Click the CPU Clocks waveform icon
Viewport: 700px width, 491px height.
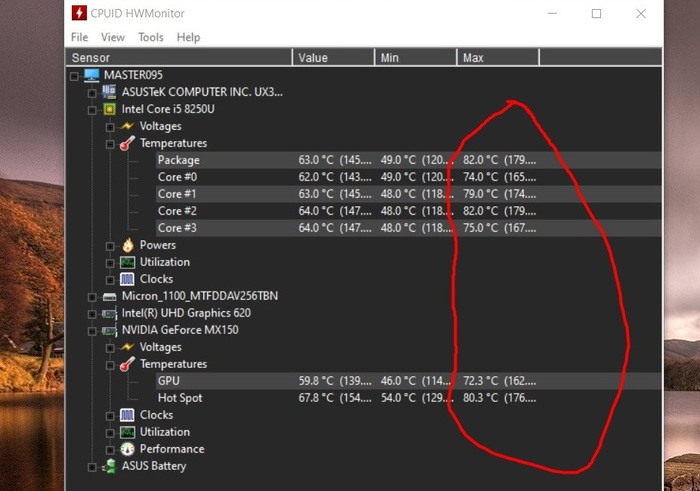tap(127, 279)
